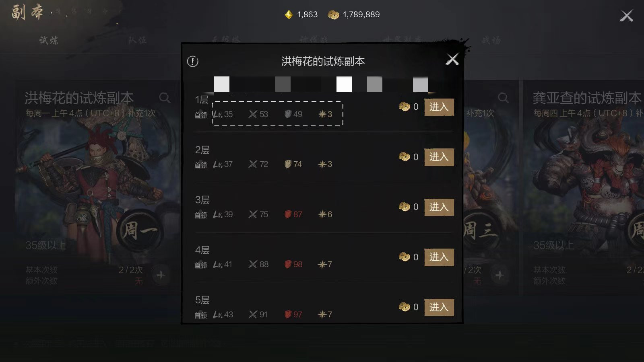The height and width of the screenshot is (362, 644).
Task: Click the silver coin currency icon
Action: pos(333,15)
